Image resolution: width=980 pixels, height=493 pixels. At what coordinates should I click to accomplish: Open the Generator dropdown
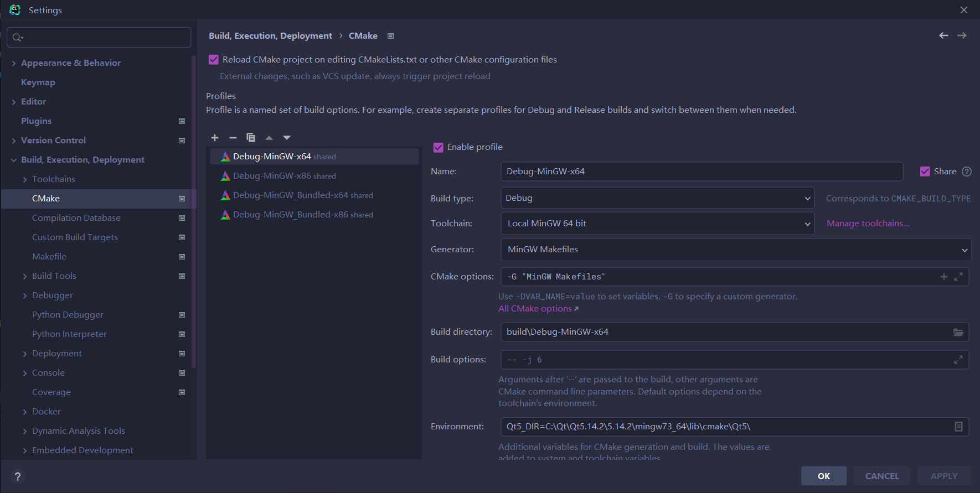pos(736,250)
